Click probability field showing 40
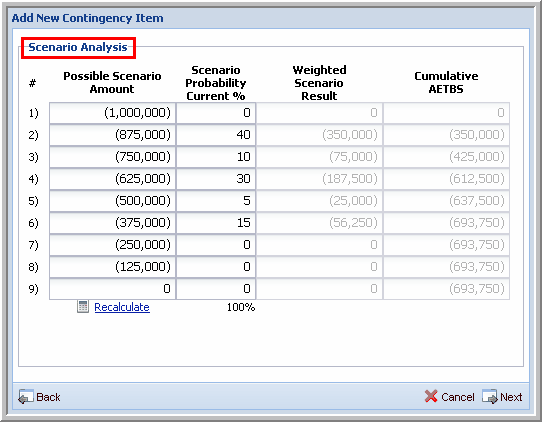 click(216, 135)
